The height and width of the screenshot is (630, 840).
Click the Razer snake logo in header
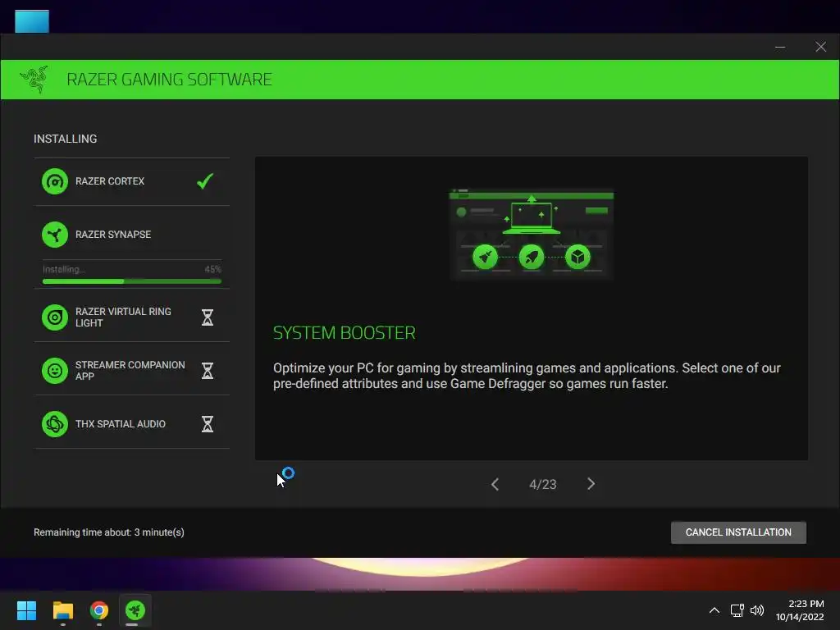point(34,80)
